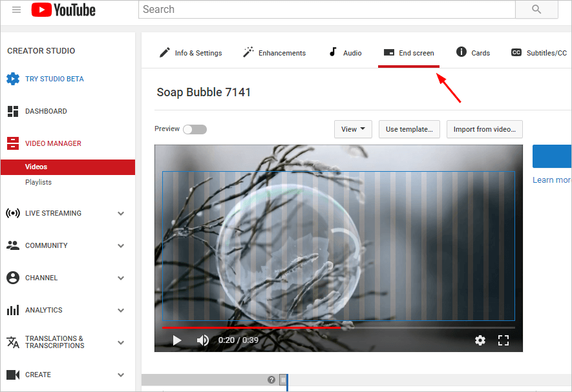The image size is (572, 392).
Task: Click the End screen tab icon
Action: click(x=389, y=52)
